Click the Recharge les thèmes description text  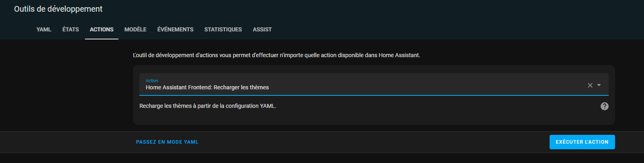coord(208,106)
